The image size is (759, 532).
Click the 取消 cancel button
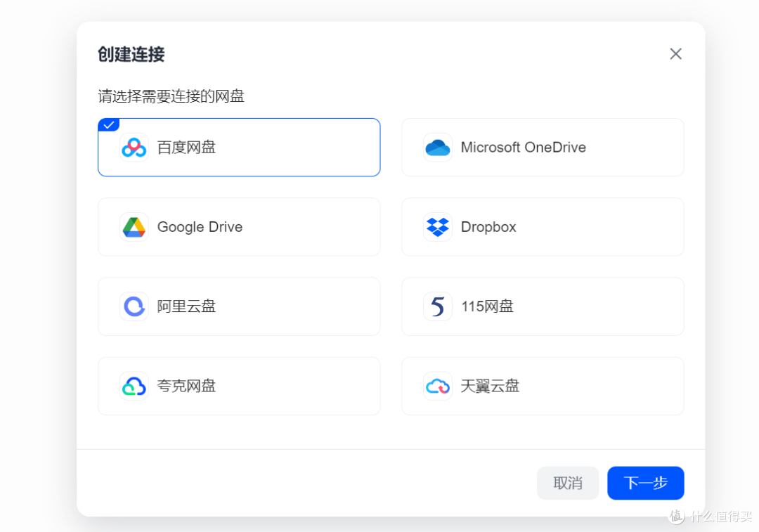[568, 483]
